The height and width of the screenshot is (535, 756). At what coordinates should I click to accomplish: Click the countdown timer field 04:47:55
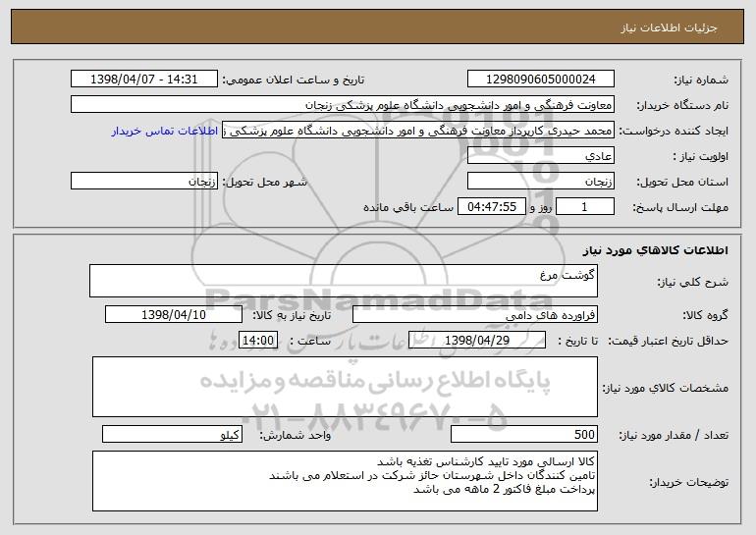(491, 207)
